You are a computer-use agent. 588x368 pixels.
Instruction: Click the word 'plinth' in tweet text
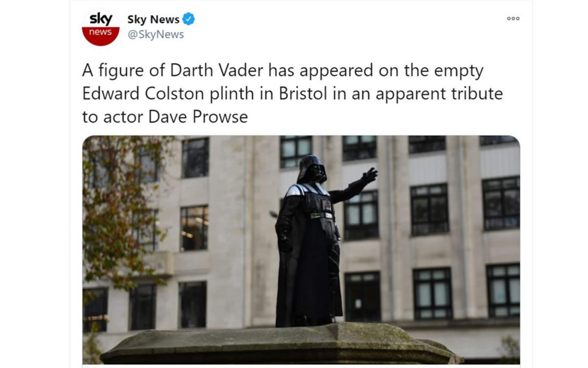(x=232, y=94)
